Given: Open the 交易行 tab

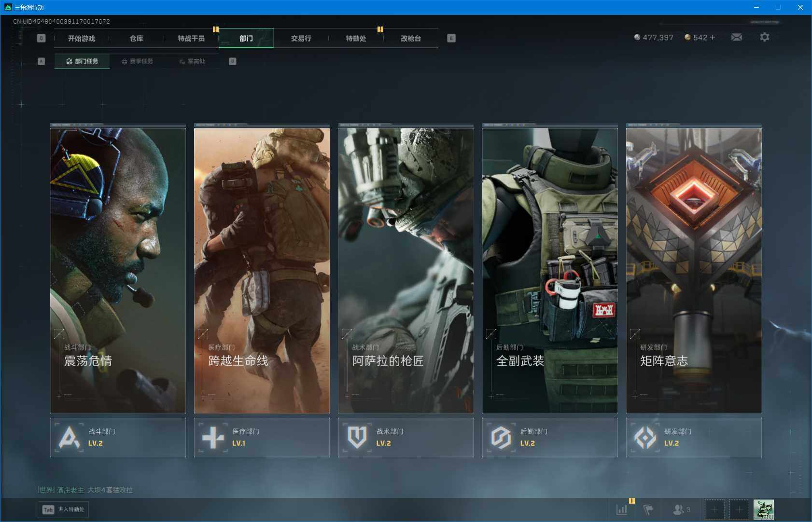Looking at the screenshot, I should point(301,38).
